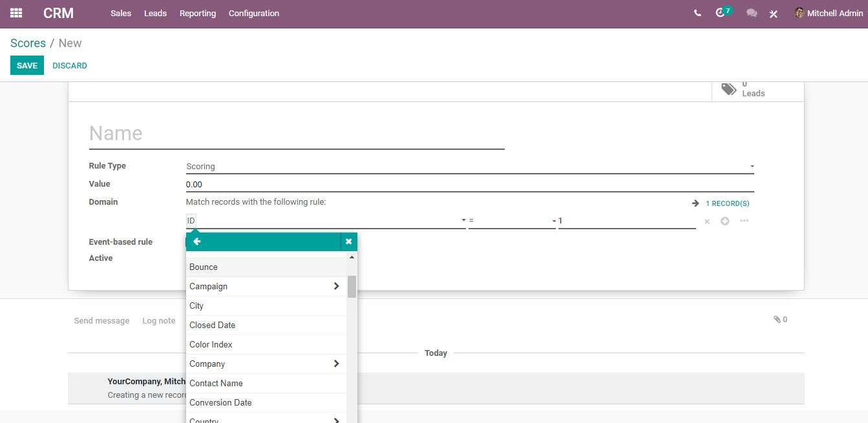Select the Closed Date field
Viewport: 868px width, 423px height.
[x=266, y=325]
